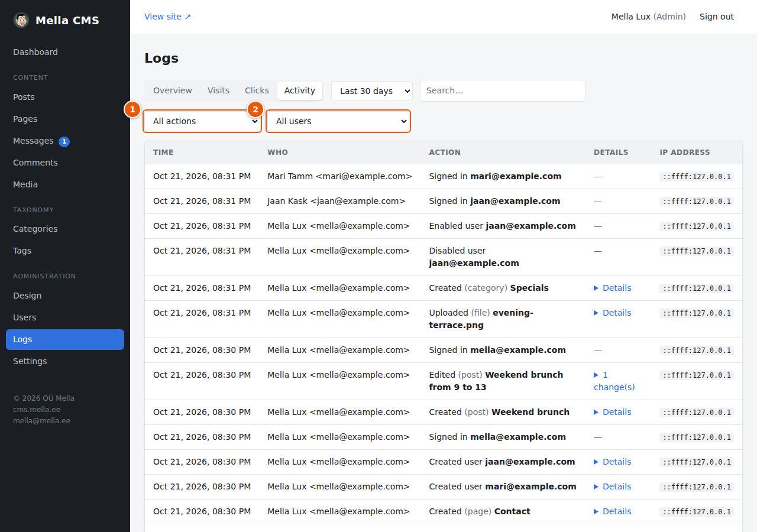757x532 pixels.
Task: Click the Mella Lux (Admin) account name
Action: [x=649, y=17]
